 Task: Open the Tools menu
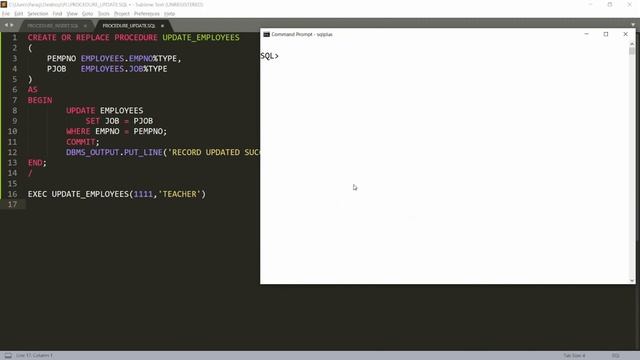[x=104, y=13]
